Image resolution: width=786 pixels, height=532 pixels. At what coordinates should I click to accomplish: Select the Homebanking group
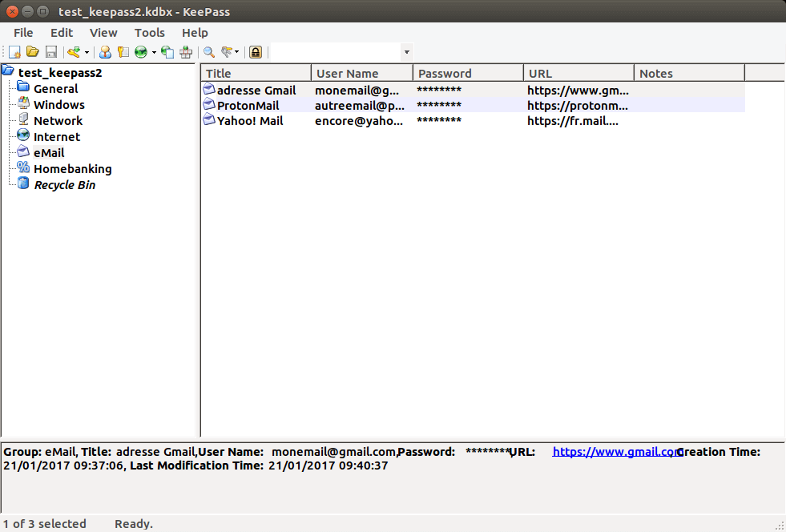point(73,169)
